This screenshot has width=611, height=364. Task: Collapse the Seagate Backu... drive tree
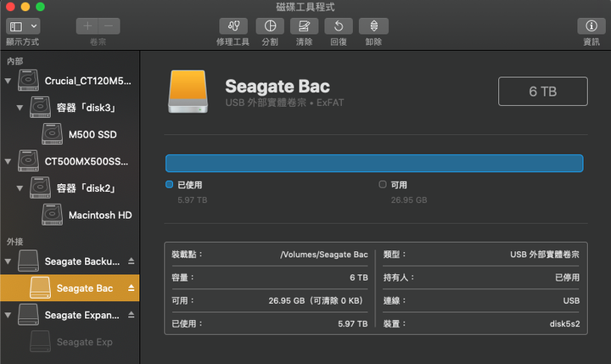8,261
